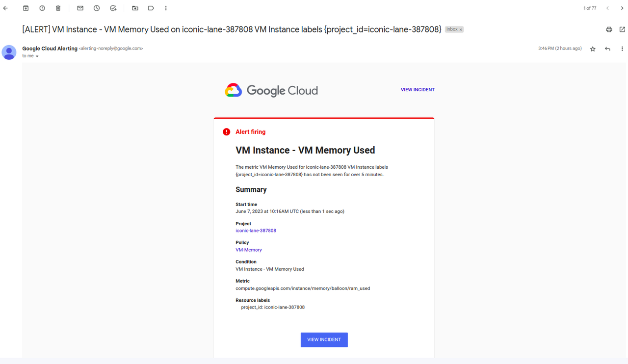Click the Google Cloud logo
Screen dimensions: 628x364
click(271, 90)
